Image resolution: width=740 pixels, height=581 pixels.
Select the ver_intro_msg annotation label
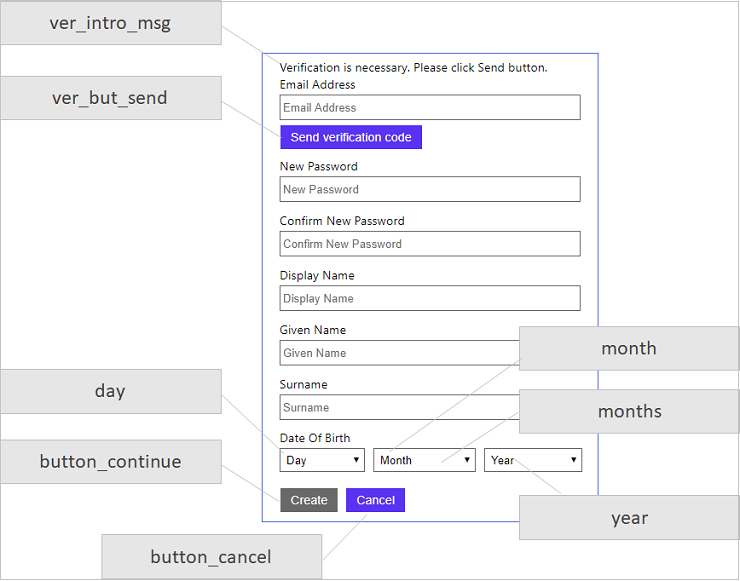(x=111, y=23)
